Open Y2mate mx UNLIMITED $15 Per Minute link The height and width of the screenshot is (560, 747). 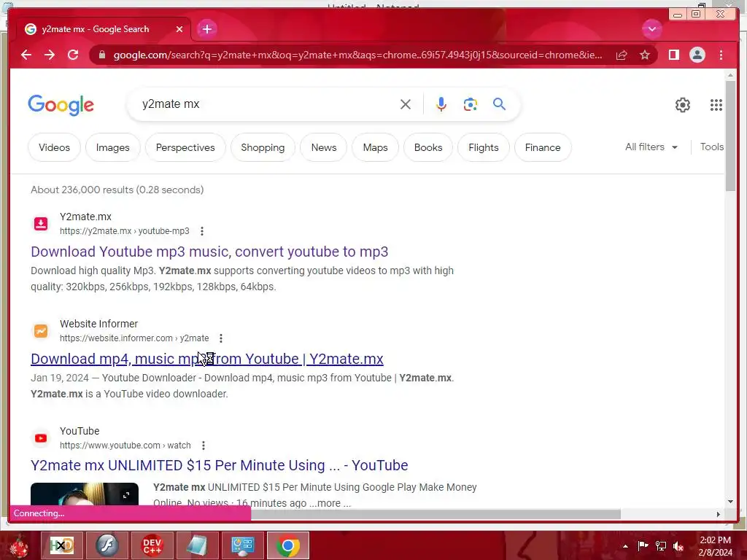220,465
